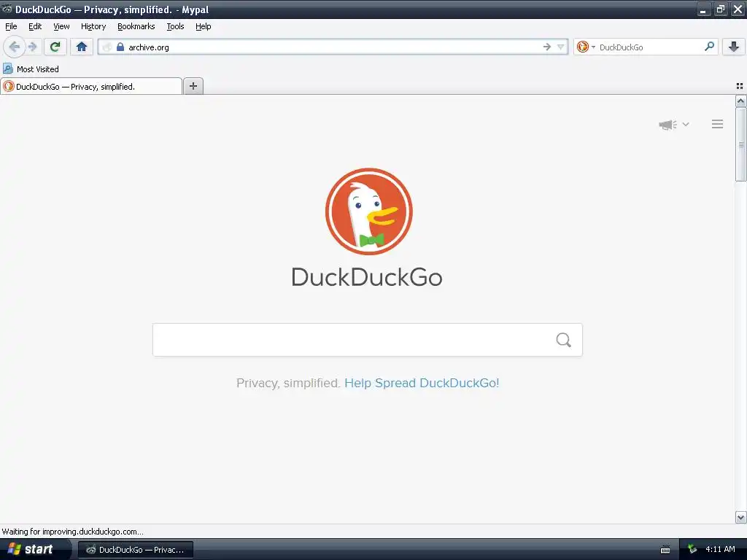The width and height of the screenshot is (747, 560).
Task: Open the History menu
Action: pos(93,26)
